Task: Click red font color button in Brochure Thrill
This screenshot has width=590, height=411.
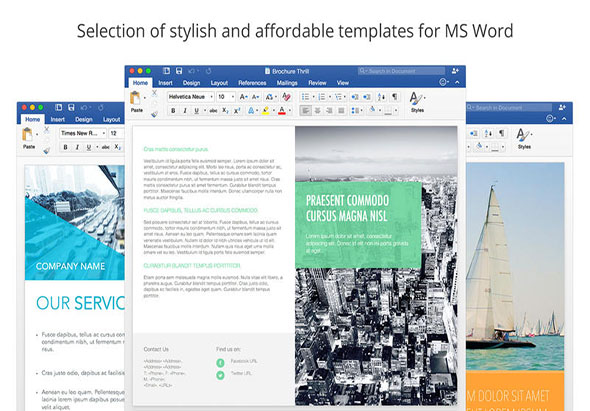Action: point(281,111)
